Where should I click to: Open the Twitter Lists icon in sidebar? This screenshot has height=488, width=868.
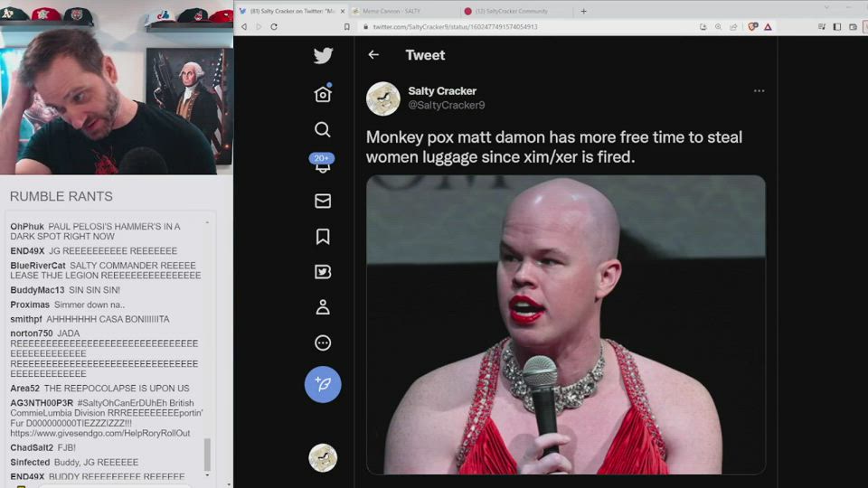[x=323, y=272]
